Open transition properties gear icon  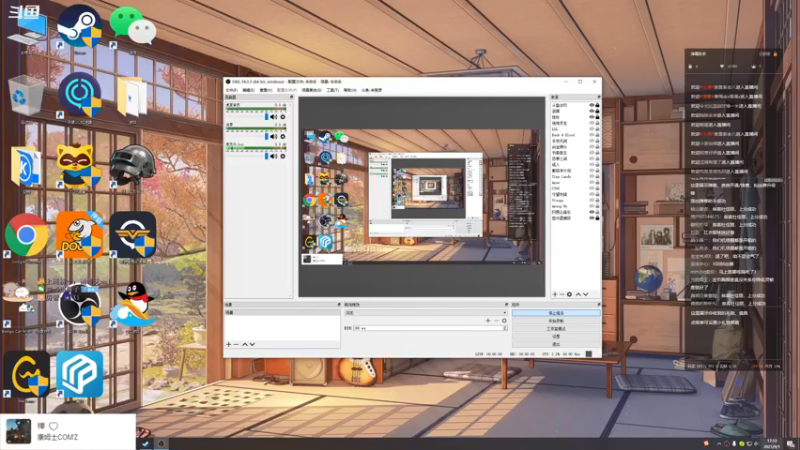[504, 321]
